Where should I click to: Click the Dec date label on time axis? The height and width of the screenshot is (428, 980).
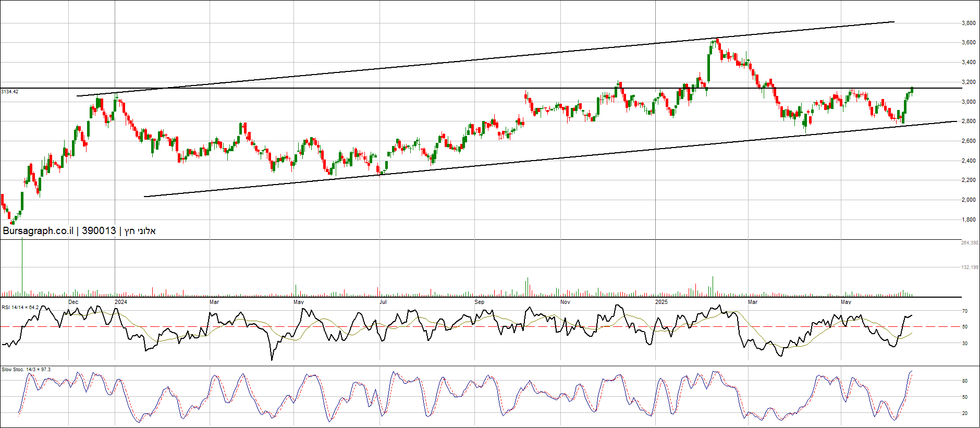pos(73,302)
